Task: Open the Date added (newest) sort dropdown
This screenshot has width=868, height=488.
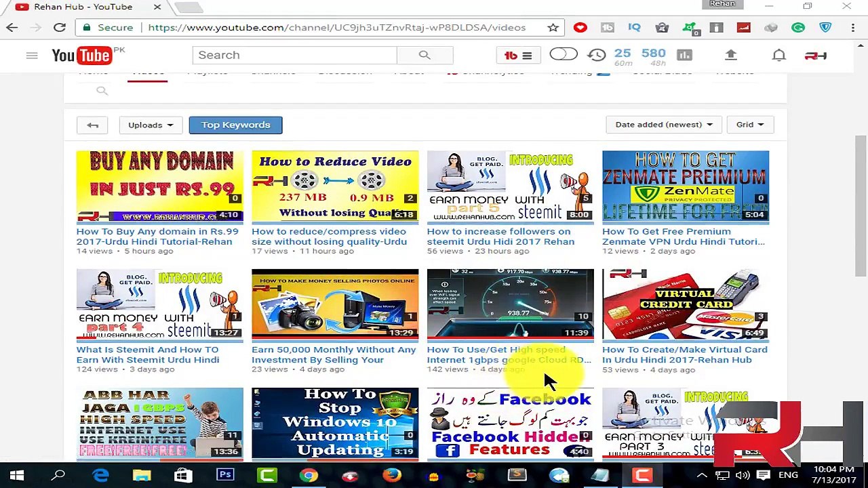Action: (663, 125)
